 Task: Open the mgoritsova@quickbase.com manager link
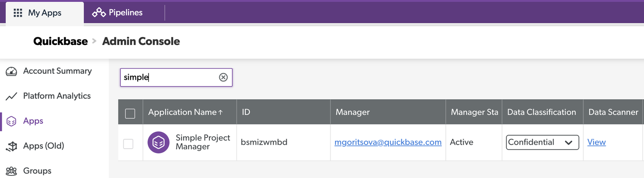click(388, 142)
